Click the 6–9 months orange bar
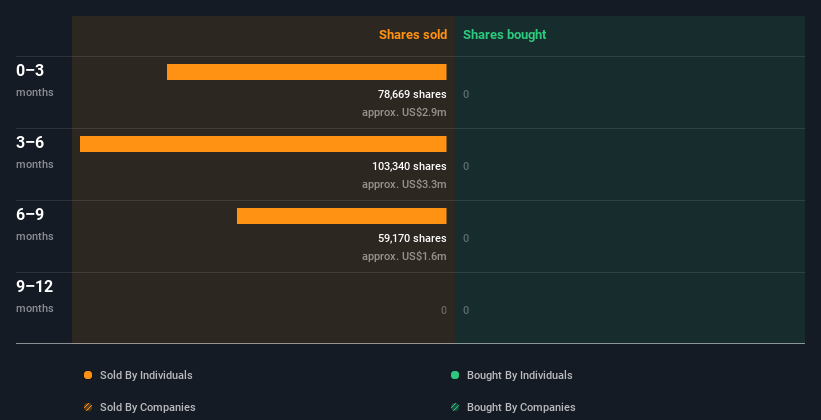The image size is (821, 420). [342, 216]
